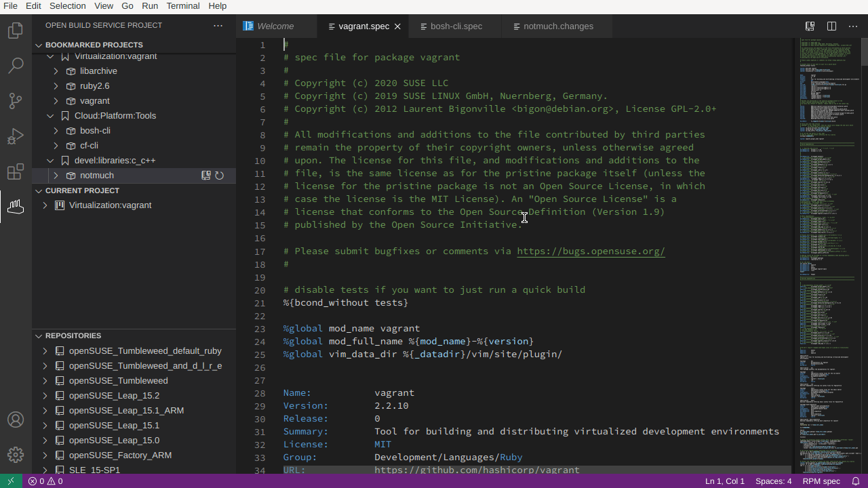Change language mode RPM spec
868x488 pixels.
[x=821, y=481]
